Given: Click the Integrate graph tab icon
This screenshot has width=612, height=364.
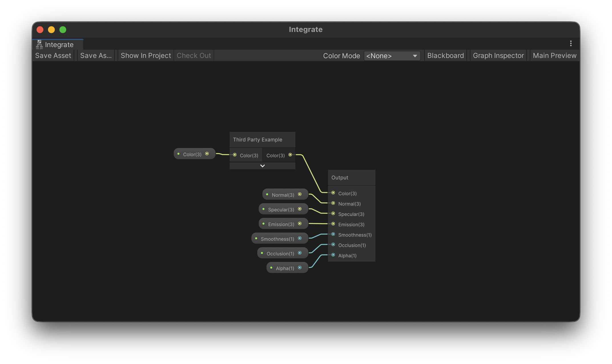Looking at the screenshot, I should [39, 45].
